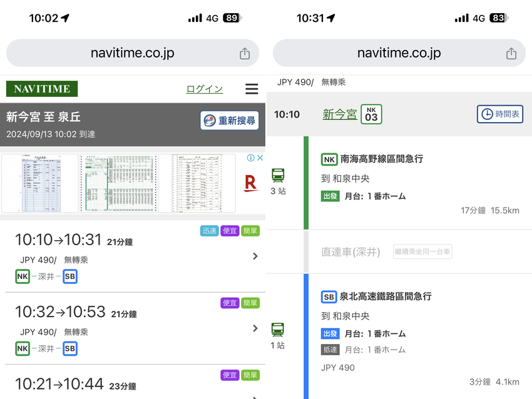Click the 迅速 tag on first route
532x399 pixels.
[209, 231]
